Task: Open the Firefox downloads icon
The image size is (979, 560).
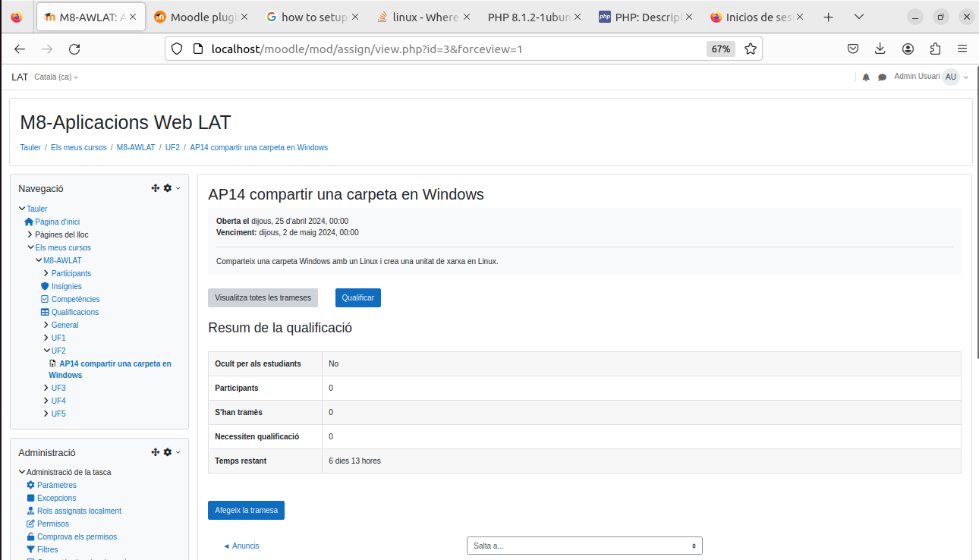Action: click(x=880, y=49)
